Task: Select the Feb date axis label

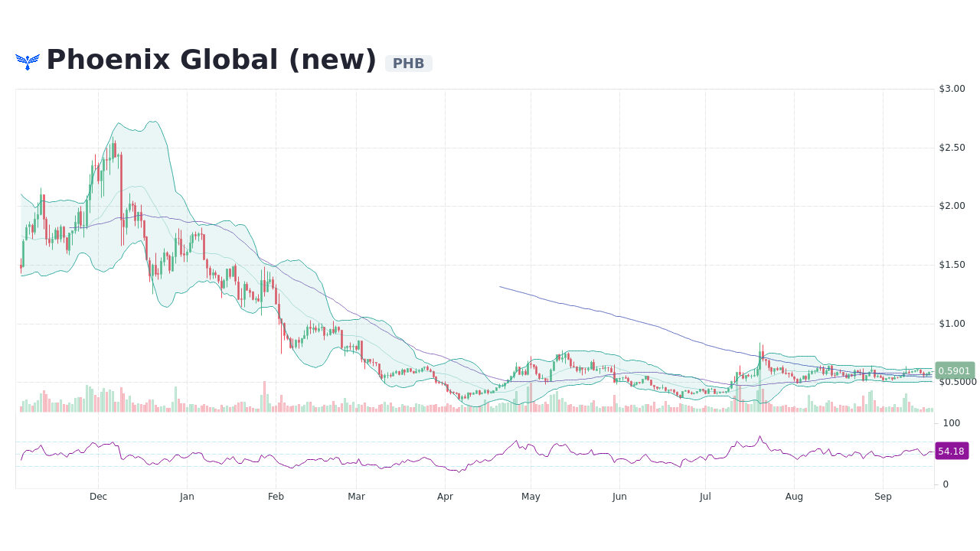Action: coord(276,497)
